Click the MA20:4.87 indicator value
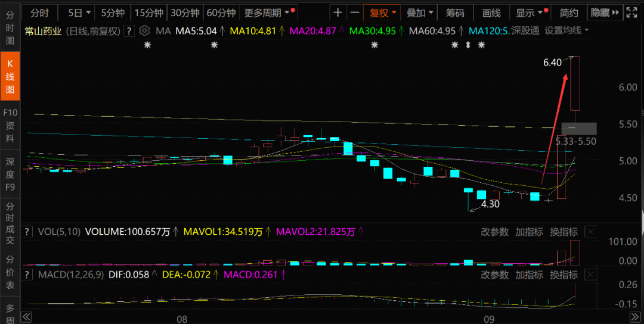 tap(313, 31)
